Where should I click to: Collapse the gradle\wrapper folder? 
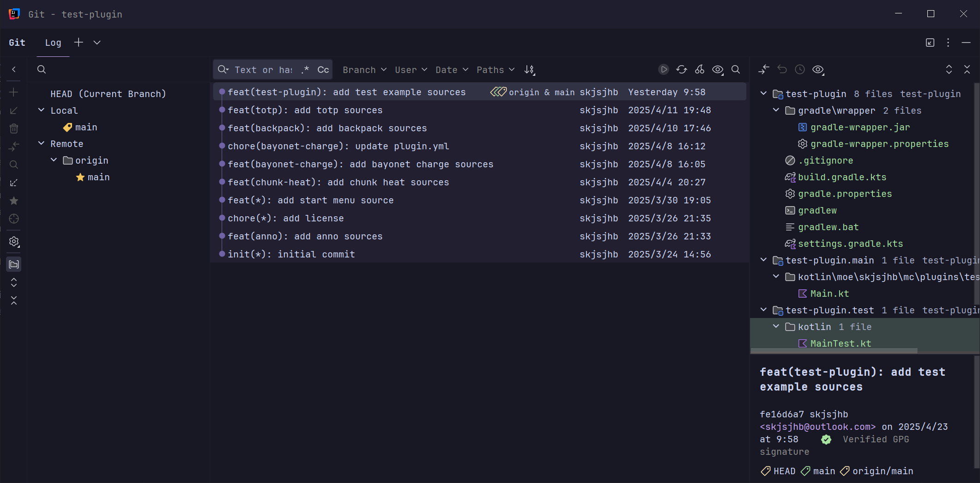tap(775, 110)
